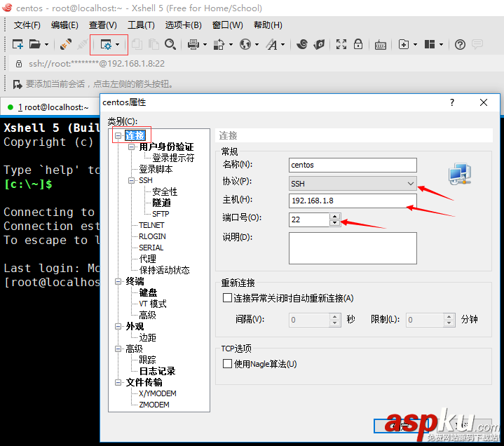Click the find magnifier icon

tap(170, 44)
